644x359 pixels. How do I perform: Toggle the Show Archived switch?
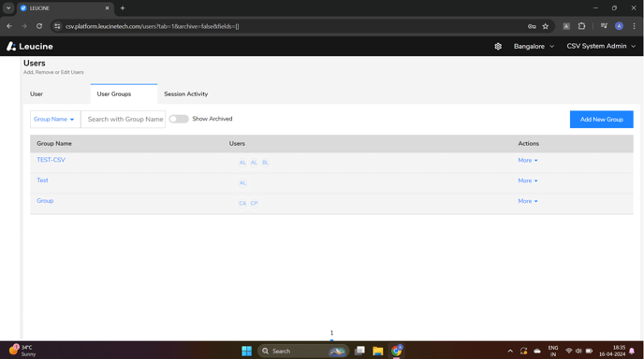[179, 119]
